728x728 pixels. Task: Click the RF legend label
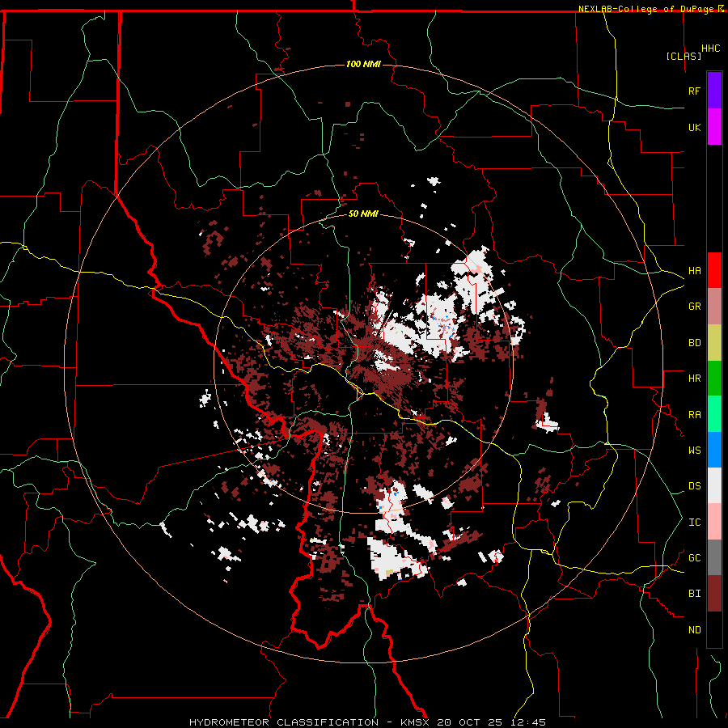[694, 91]
